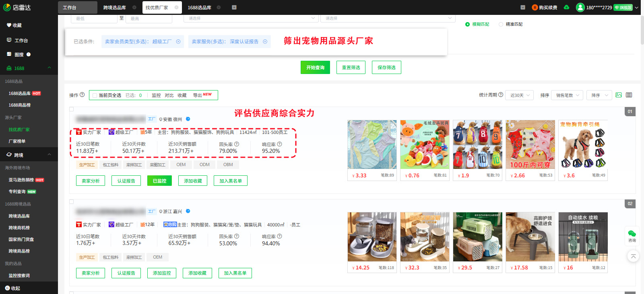
Task: Open 厂家榜单 in sidebar
Action: coord(17,141)
